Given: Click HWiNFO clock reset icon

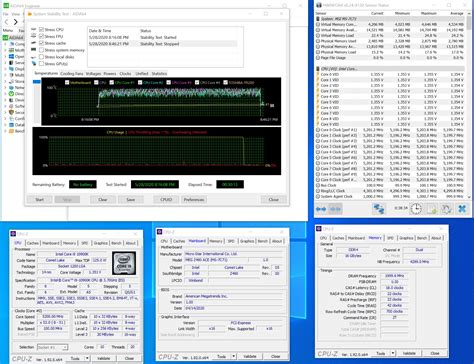Looking at the screenshot, I should pos(416,209).
